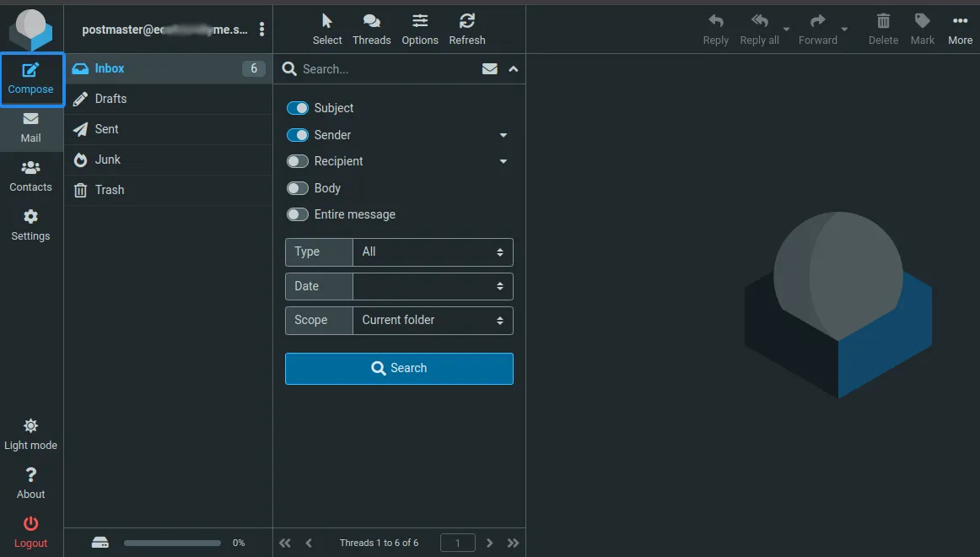
Task: Click the Reply button
Action: (x=716, y=30)
